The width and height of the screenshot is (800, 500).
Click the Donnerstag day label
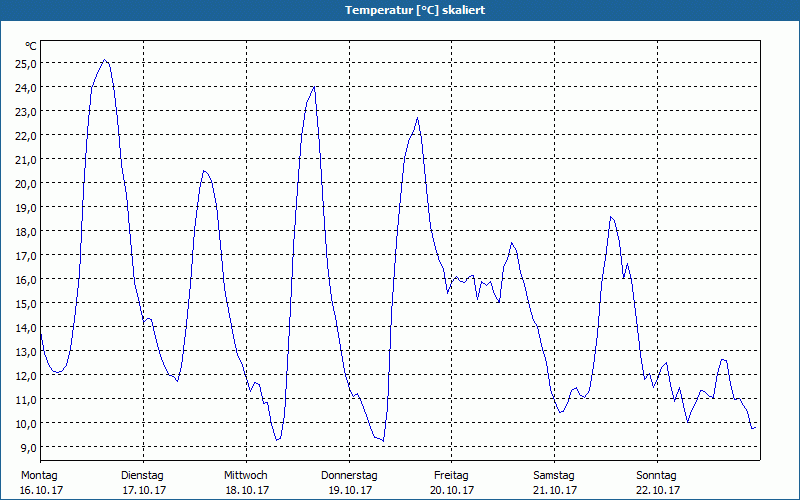[x=349, y=475]
